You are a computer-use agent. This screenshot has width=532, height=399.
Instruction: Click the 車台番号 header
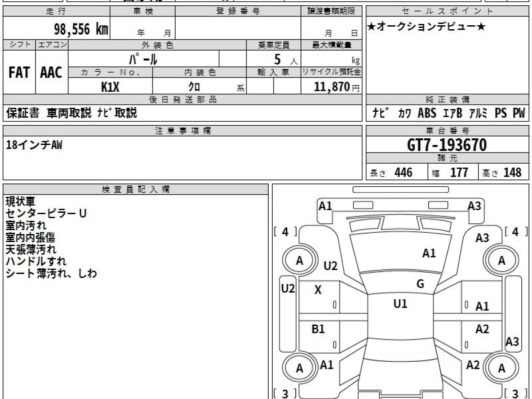pos(447,131)
